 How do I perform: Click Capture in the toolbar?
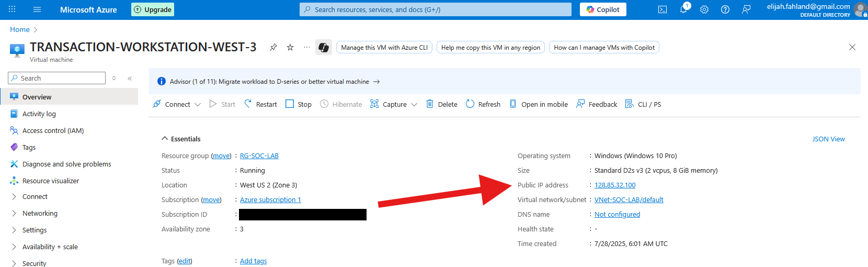click(389, 104)
